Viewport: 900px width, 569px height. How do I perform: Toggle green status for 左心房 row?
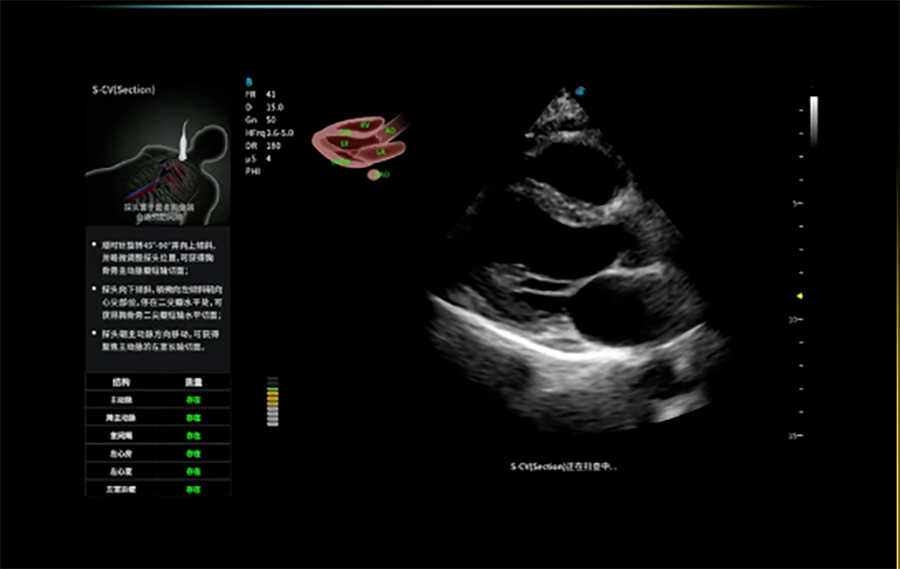tap(193, 453)
